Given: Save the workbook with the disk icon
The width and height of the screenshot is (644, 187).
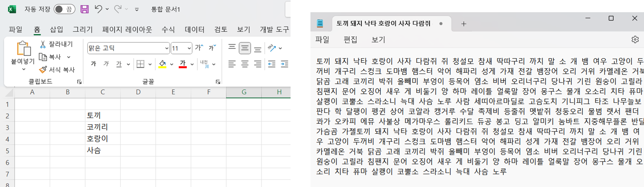Looking at the screenshot, I should [x=84, y=9].
